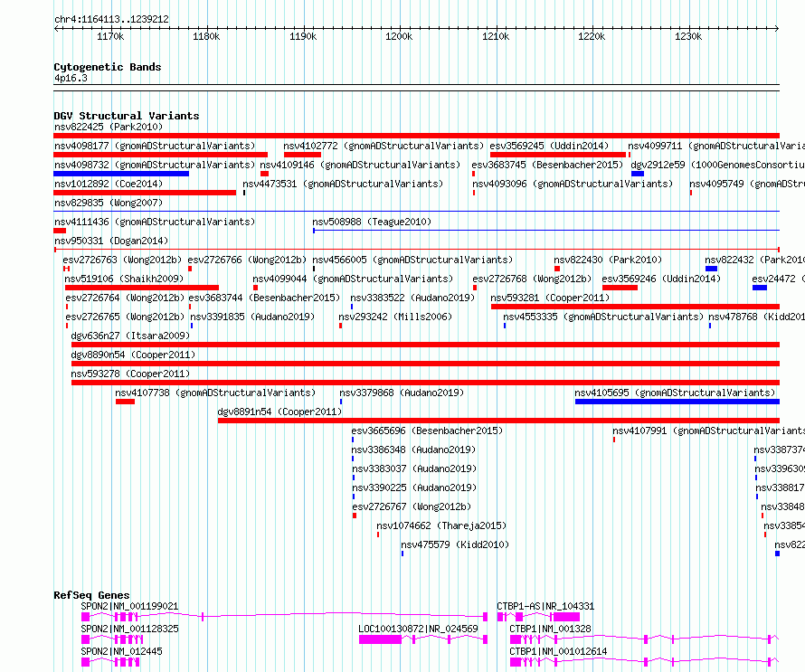Select the nsv4098177 gnomAD variant label

155,146
